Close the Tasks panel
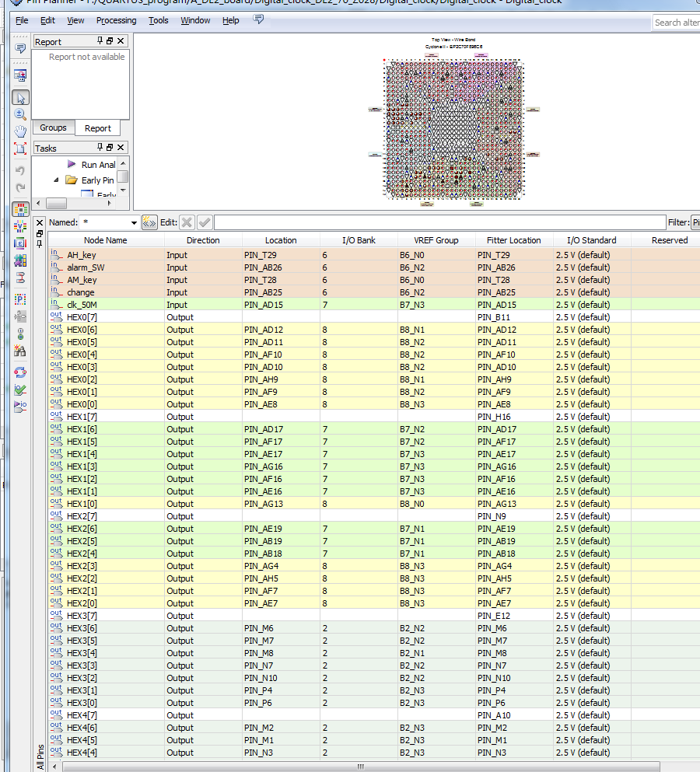Image resolution: width=700 pixels, height=772 pixels. pos(121,148)
